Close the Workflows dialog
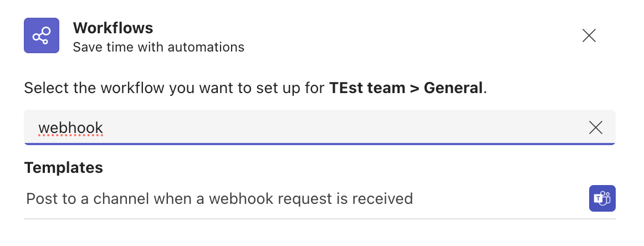The width and height of the screenshot is (644, 246). 589,36
